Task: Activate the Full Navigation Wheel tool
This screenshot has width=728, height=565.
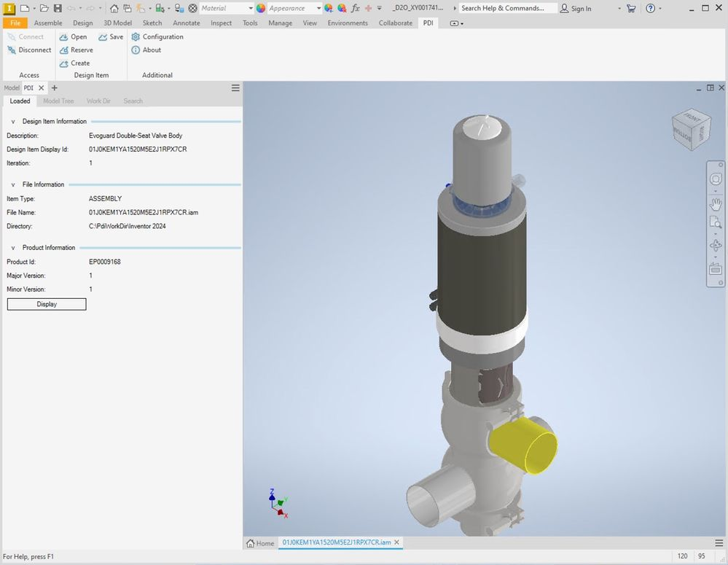Action: pos(716,179)
